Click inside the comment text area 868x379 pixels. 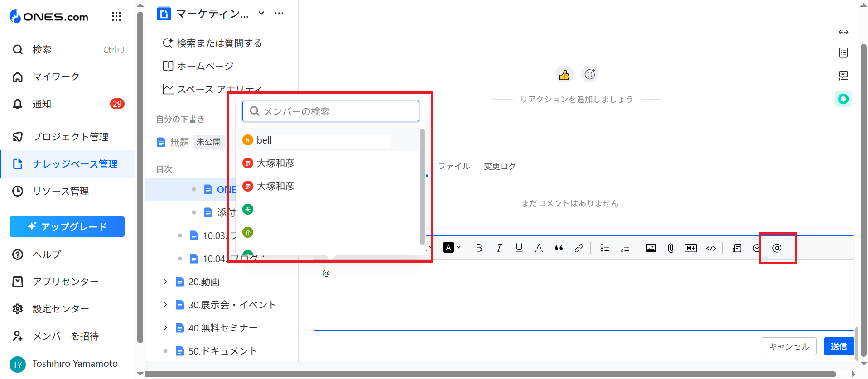click(583, 295)
